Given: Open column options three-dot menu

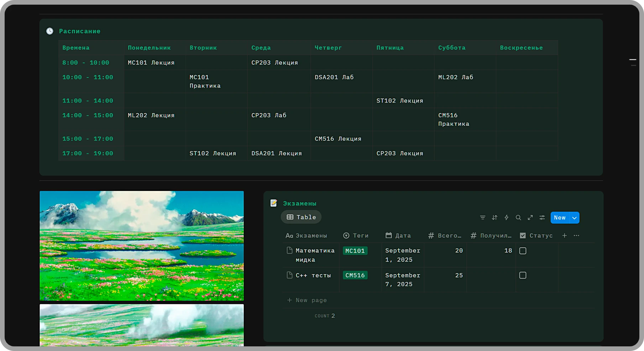Looking at the screenshot, I should click(576, 236).
